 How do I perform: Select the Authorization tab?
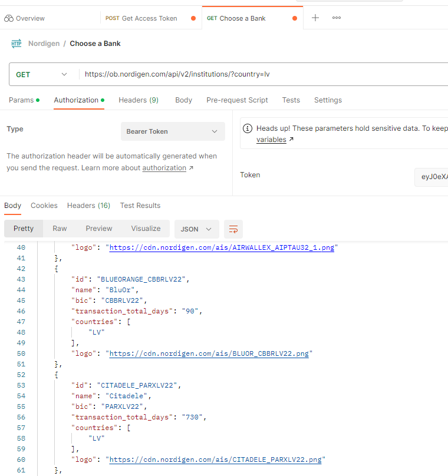pos(79,100)
